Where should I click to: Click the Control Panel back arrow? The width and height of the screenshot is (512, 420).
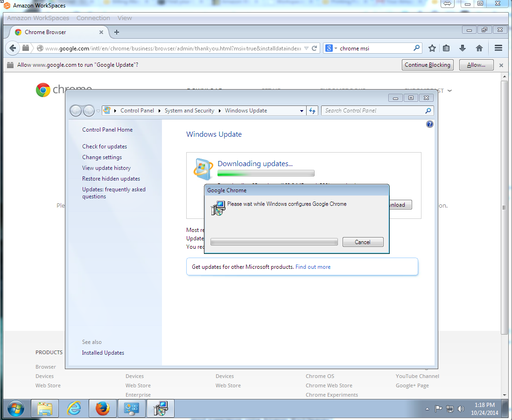tap(76, 111)
